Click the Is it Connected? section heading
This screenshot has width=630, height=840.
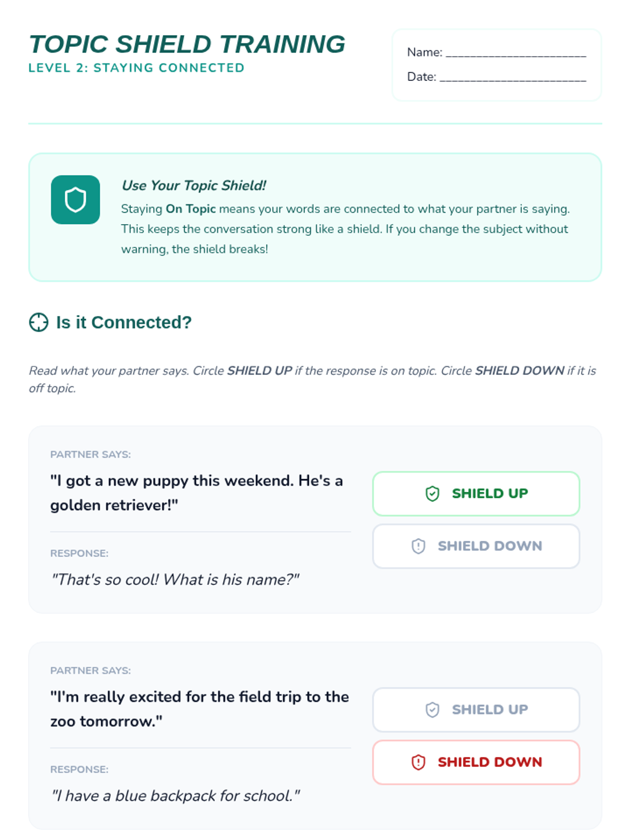tap(124, 322)
